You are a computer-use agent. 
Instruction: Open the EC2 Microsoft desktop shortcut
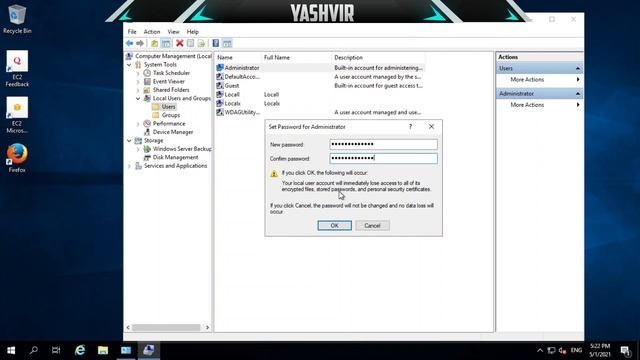tap(17, 115)
